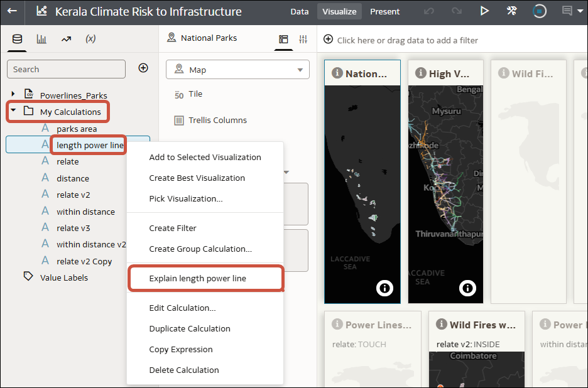Click the Power Lines... relate: TOUCH canvas
The image size is (588, 388).
pyautogui.click(x=373, y=349)
